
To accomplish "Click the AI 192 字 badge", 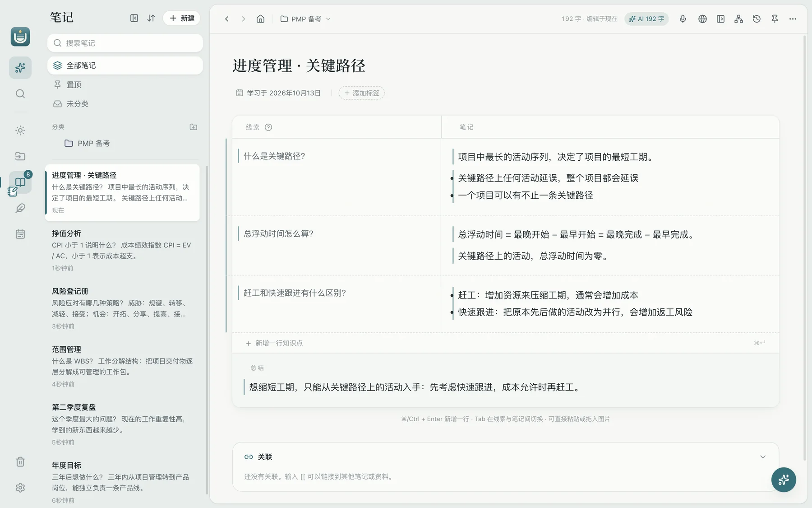I will coord(646,19).
